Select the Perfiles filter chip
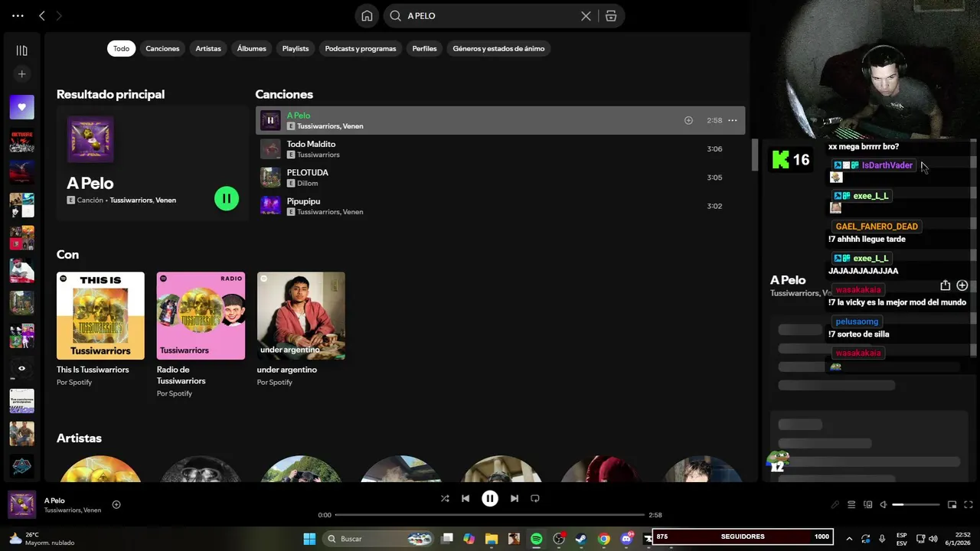Screen dimensions: 980x551 [424, 48]
